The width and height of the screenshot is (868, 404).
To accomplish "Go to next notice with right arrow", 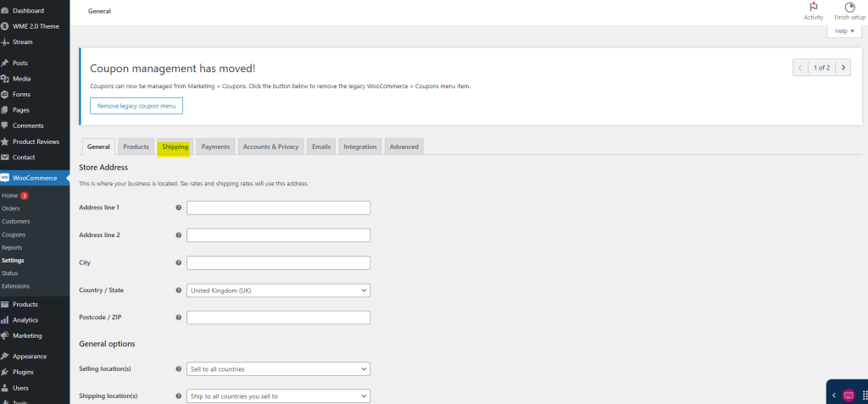I will pos(841,67).
